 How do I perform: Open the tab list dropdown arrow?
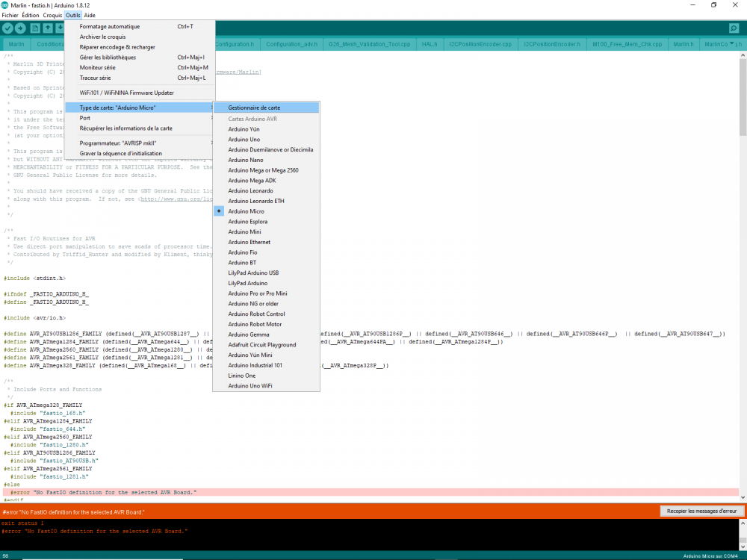[732, 43]
